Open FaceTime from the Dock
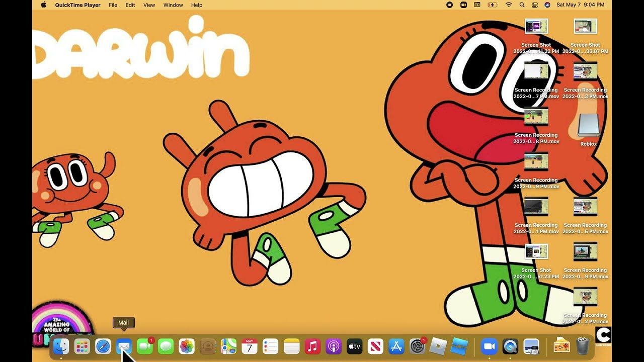This screenshot has width=644, height=362. (x=145, y=346)
